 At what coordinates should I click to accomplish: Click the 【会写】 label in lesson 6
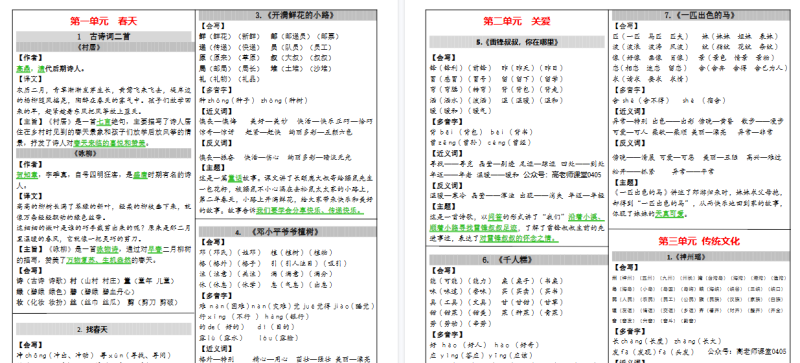(443, 270)
